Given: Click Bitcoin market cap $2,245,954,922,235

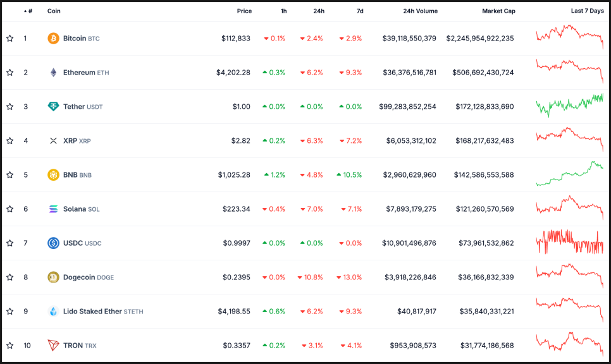Looking at the screenshot, I should pyautogui.click(x=480, y=38).
